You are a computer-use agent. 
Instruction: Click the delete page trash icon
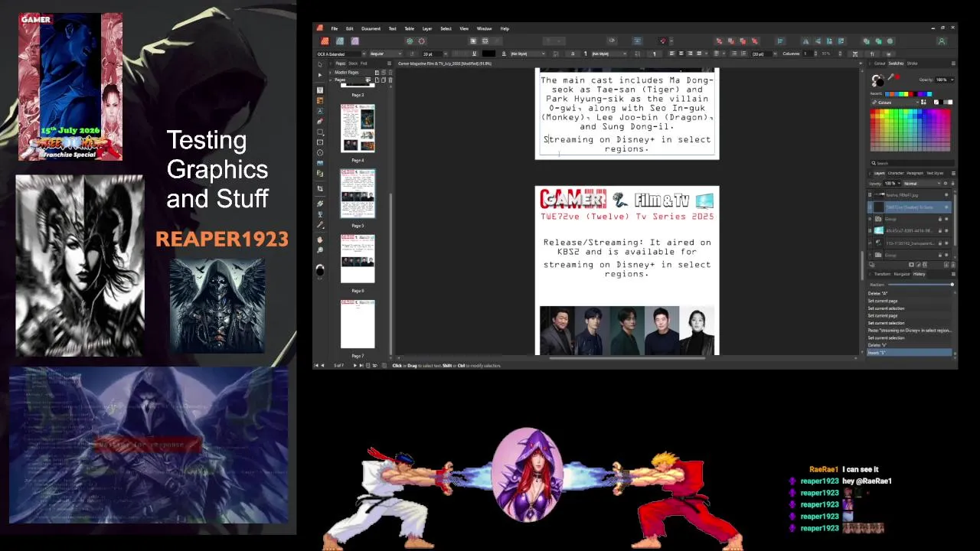coord(390,80)
